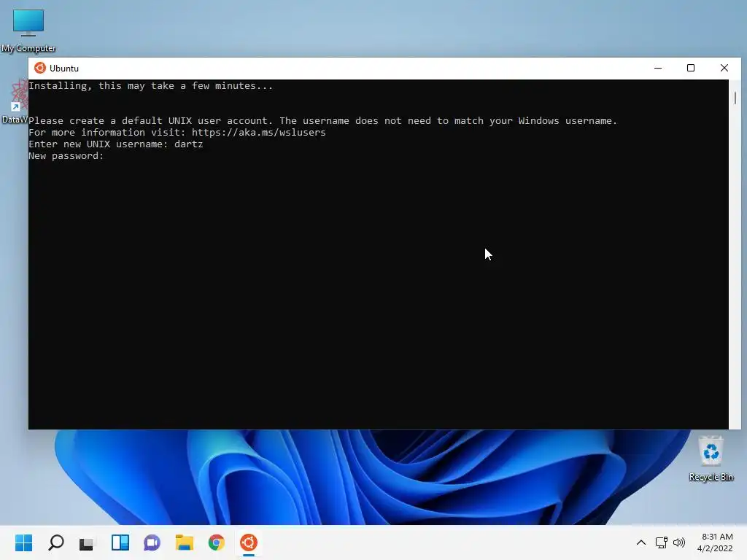Click 'Installing, this may take a few minutes...' line

150,86
